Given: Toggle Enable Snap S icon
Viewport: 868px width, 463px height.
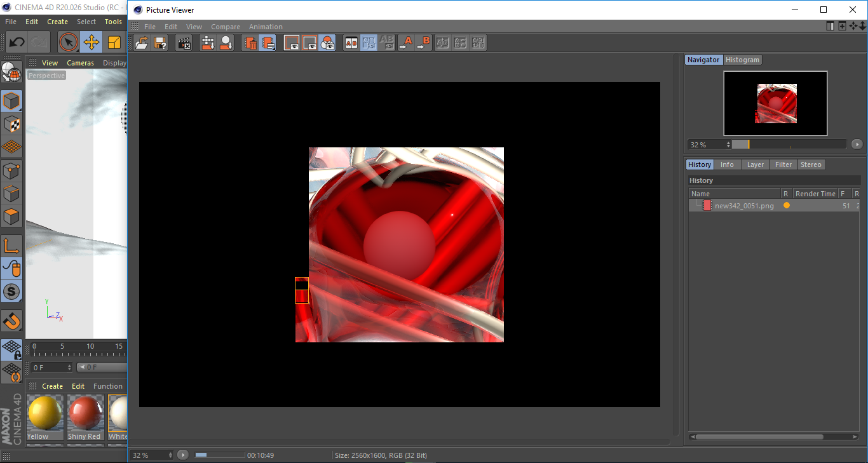Looking at the screenshot, I should click(11, 292).
